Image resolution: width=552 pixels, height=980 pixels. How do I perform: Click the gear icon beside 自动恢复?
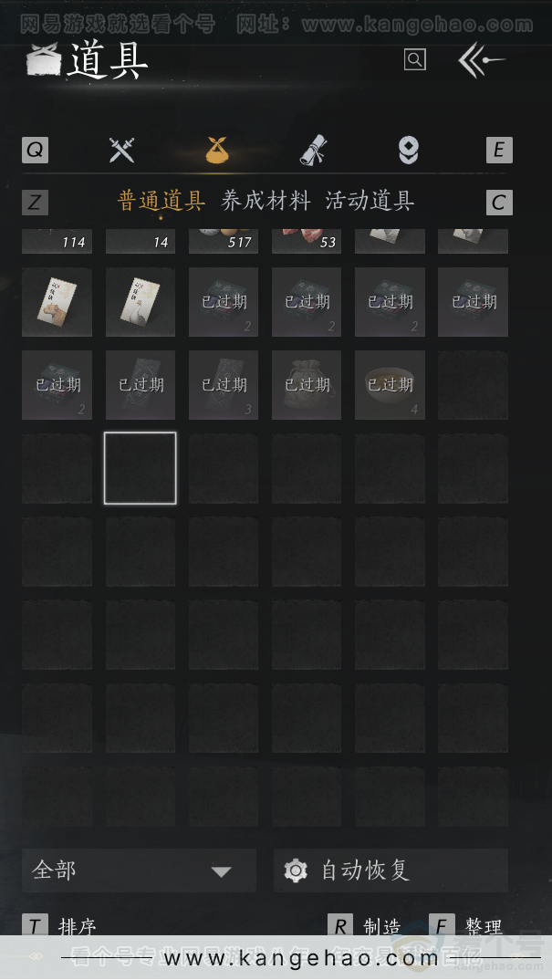tap(296, 871)
